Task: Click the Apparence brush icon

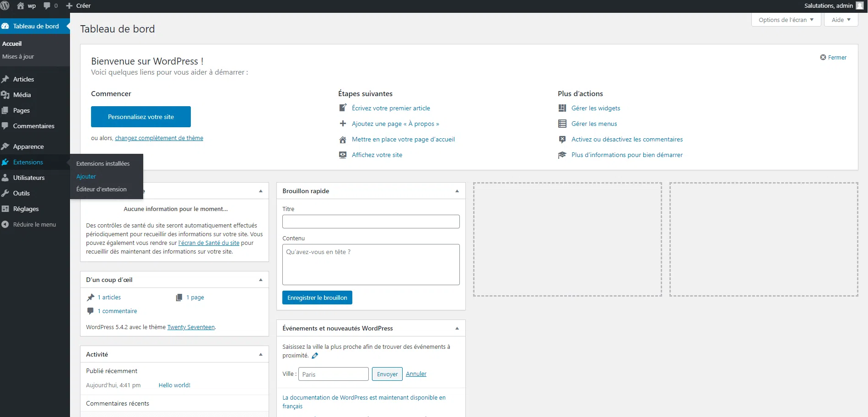Action: 5,146
